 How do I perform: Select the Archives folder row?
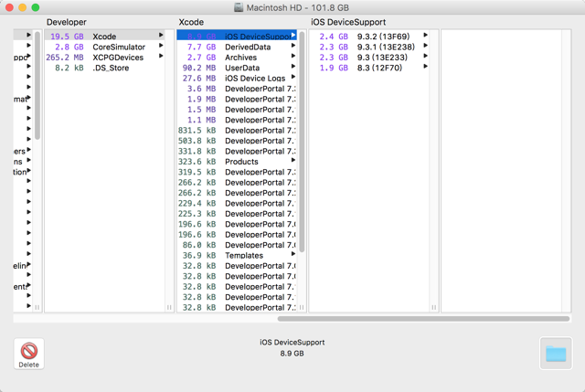pos(237,57)
